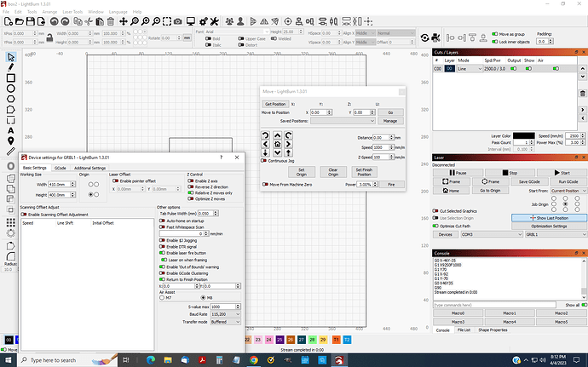Screen dimensions: 588x367
Task: Click the Pan view cross-arrows icon
Action: [x=124, y=22]
